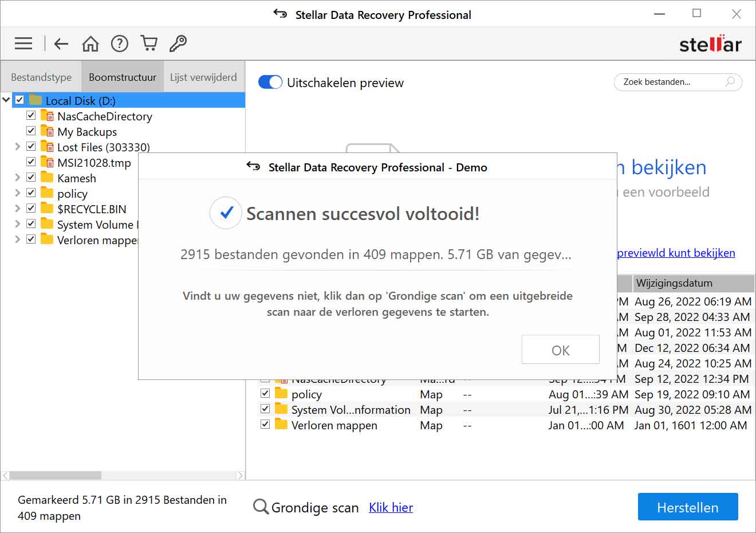The width and height of the screenshot is (756, 533).
Task: Click date Jan 01, 1601 12:00 AM
Action: 691,425
